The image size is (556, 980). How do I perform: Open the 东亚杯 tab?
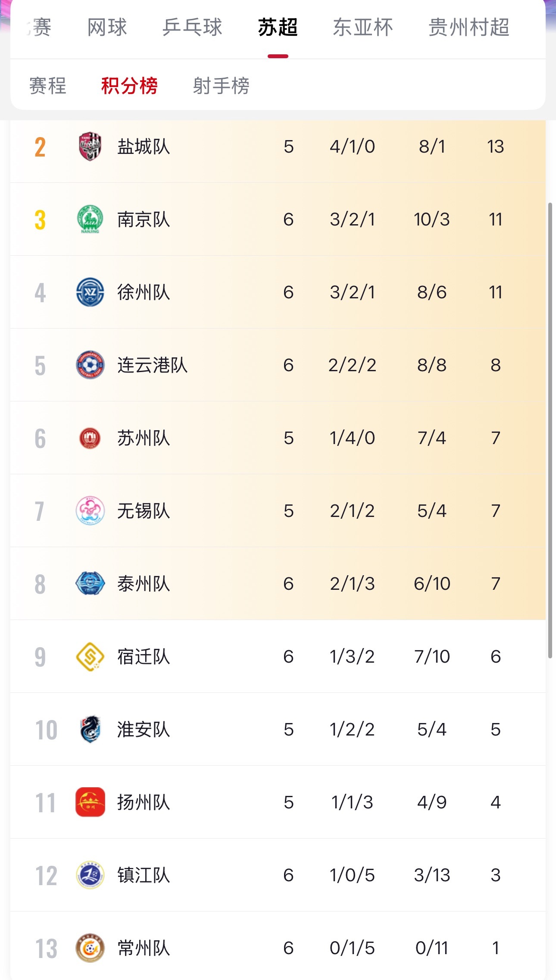click(x=363, y=27)
